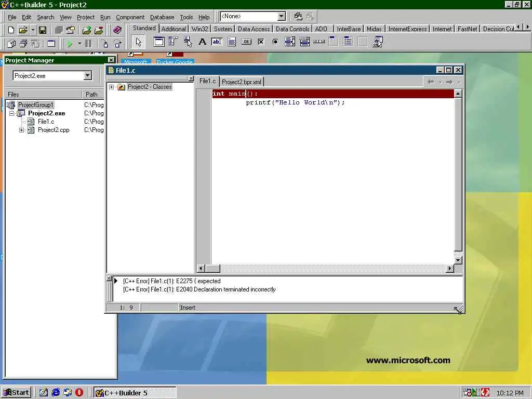Launch Opera from quick launch
This screenshot has height=399, width=532.
(x=79, y=393)
